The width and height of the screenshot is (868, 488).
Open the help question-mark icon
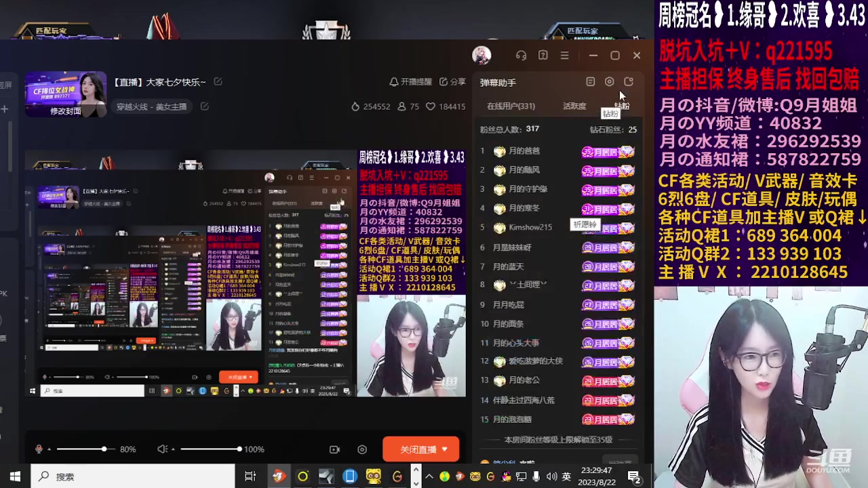click(542, 55)
